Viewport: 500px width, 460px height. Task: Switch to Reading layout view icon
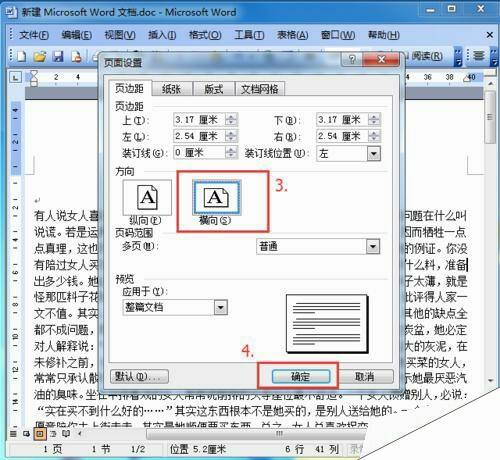[x=66, y=434]
